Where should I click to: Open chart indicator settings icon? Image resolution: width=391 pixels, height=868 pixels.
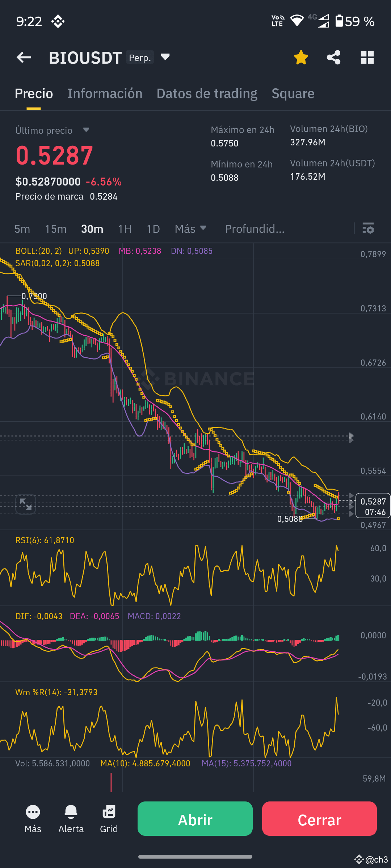pyautogui.click(x=368, y=229)
